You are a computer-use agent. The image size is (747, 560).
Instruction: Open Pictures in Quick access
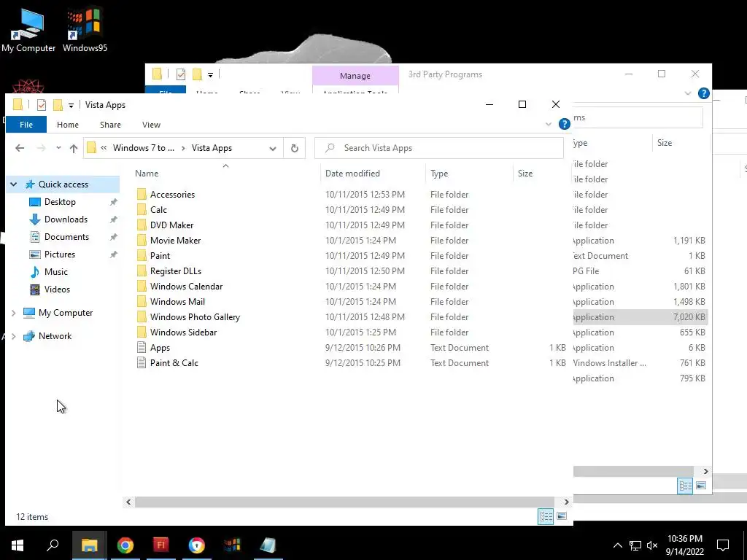pyautogui.click(x=60, y=254)
